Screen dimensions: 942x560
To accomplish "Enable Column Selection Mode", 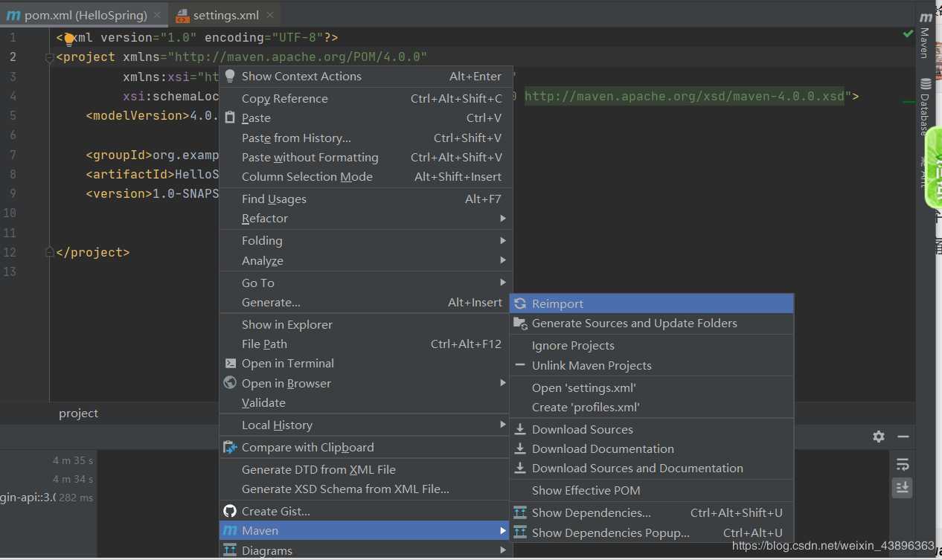I will (x=364, y=176).
